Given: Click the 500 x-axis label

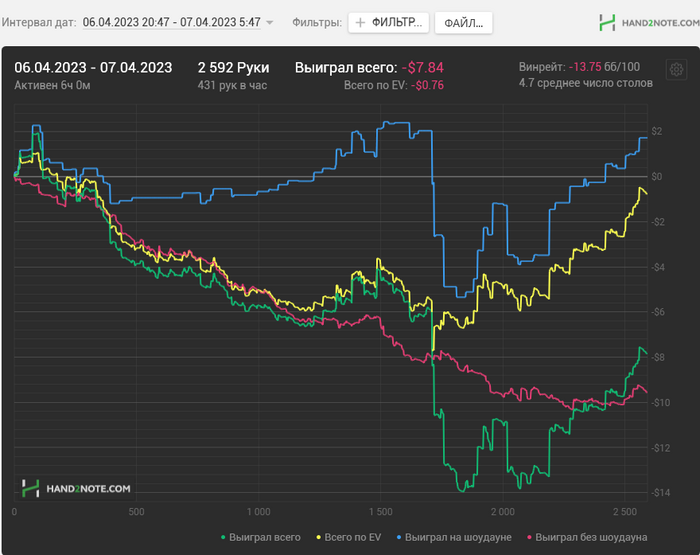Looking at the screenshot, I should coord(136,512).
